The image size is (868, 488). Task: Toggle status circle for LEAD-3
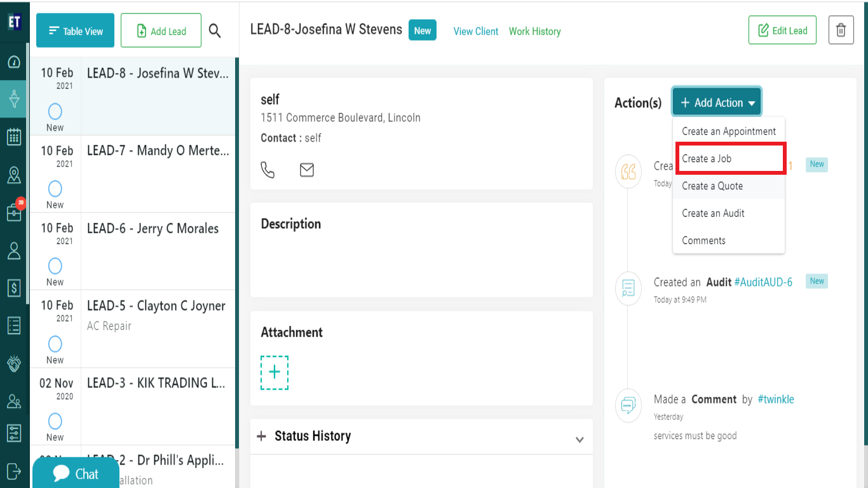(55, 421)
